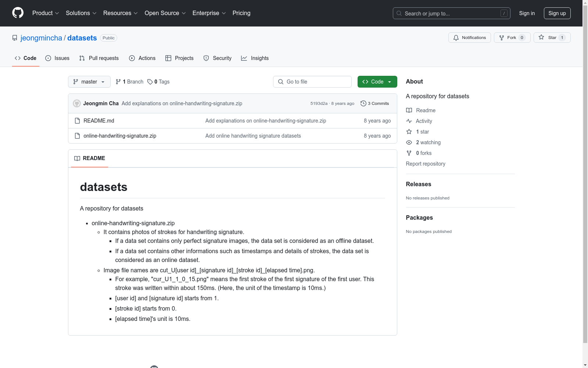
Task: Click the Star count 1 badge
Action: 562,38
